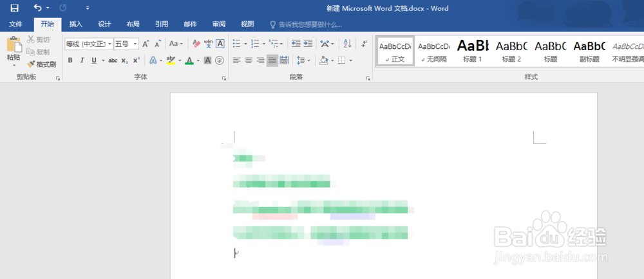644x279 pixels.
Task: Toggle bold formatting
Action: 70,60
